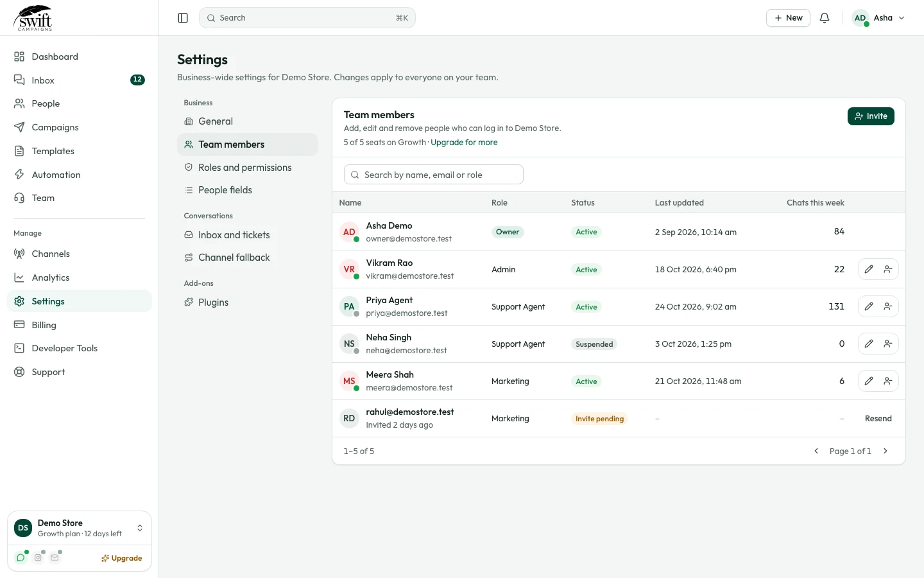Open Automation in the sidebar

click(x=80, y=175)
